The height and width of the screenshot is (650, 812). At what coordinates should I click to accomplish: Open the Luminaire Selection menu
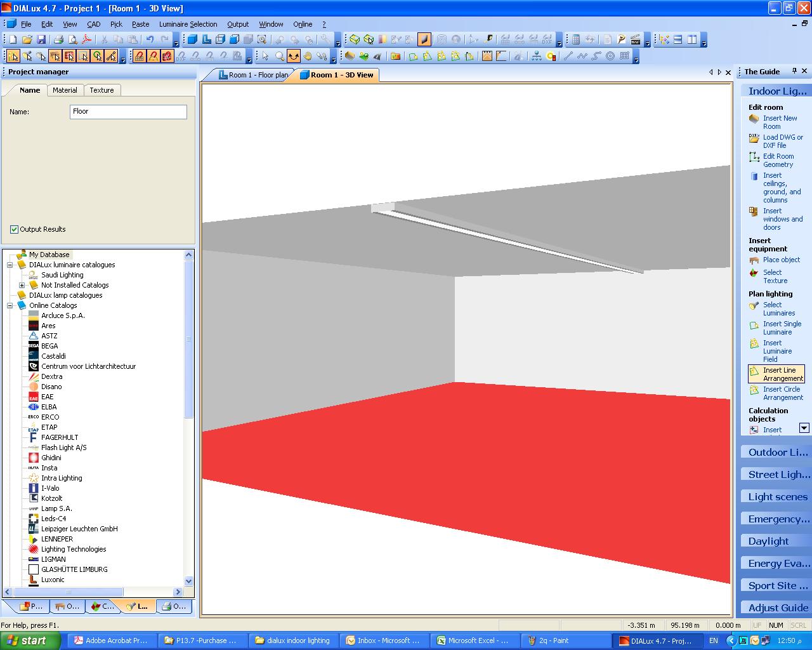188,24
